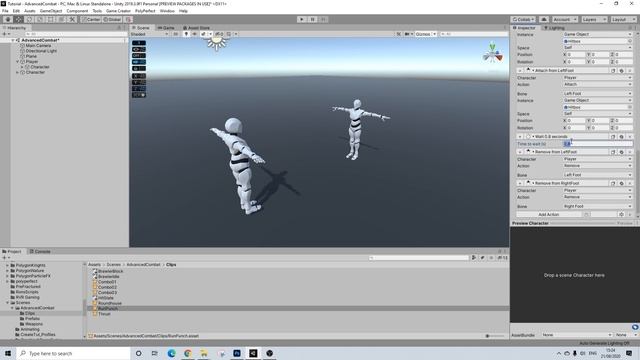The image size is (640, 360).
Task: Click the Add Action button
Action: click(x=548, y=214)
